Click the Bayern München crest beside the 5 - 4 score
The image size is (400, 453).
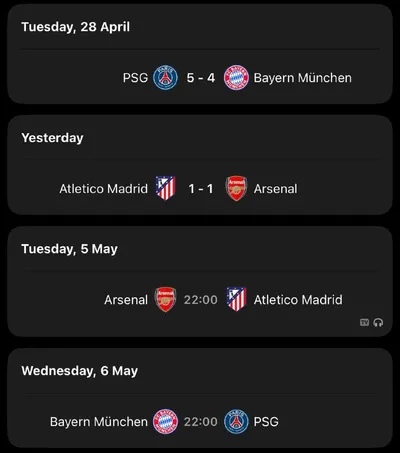coord(236,78)
